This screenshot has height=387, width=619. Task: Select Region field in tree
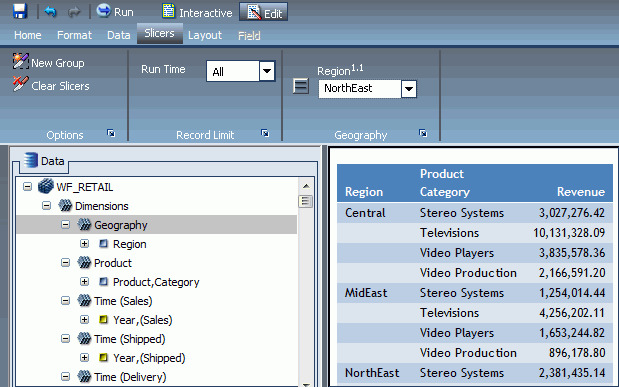tap(129, 244)
